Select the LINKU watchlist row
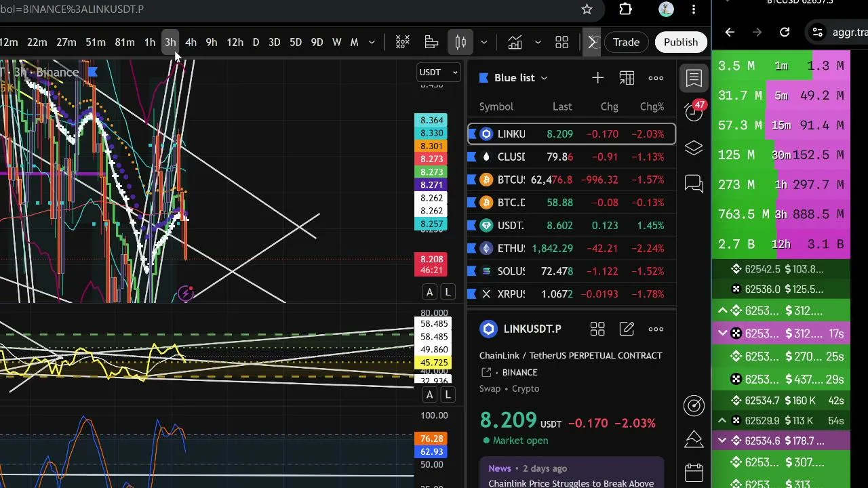868x488 pixels. point(572,134)
